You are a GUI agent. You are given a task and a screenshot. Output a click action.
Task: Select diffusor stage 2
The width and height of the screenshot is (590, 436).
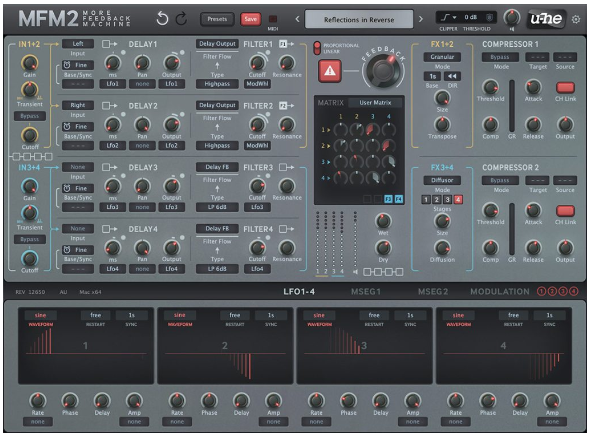point(436,199)
